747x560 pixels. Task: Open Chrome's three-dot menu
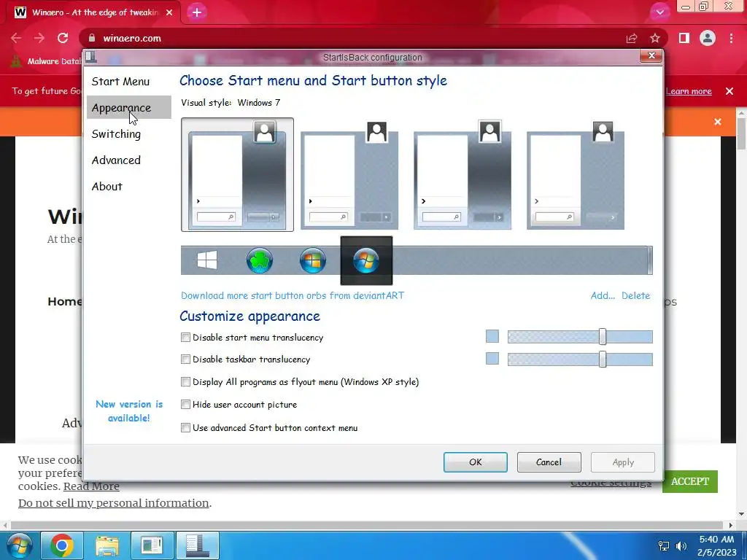click(731, 38)
